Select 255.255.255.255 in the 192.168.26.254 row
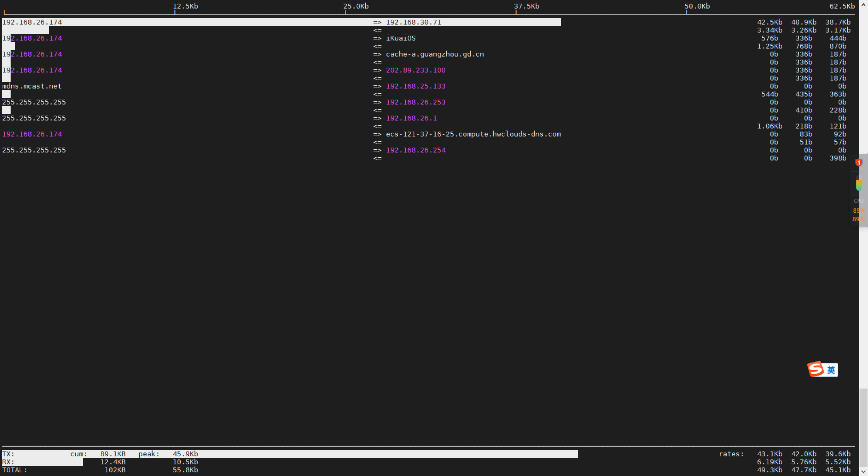This screenshot has height=476, width=868. pos(34,150)
